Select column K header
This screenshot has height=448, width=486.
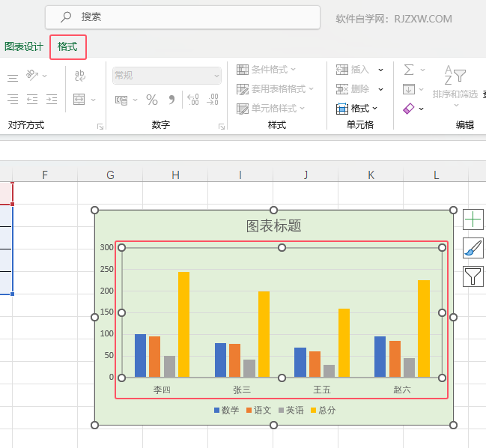pos(371,175)
